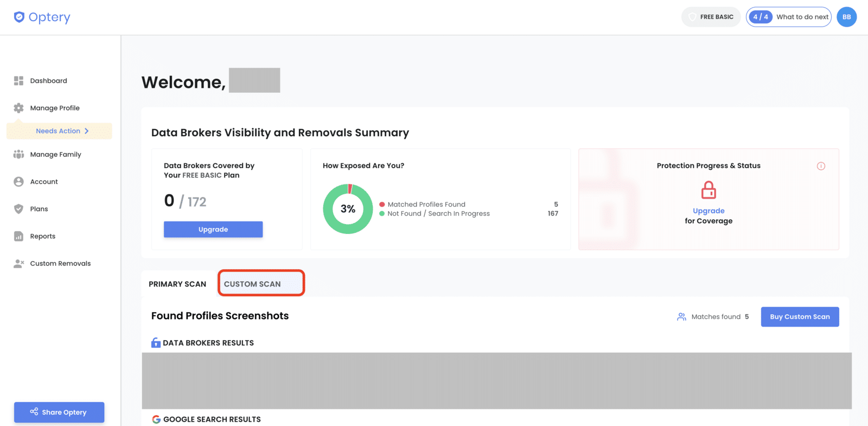Screen dimensions: 868x426
Task: Click the Buy Custom Scan button
Action: (800, 317)
